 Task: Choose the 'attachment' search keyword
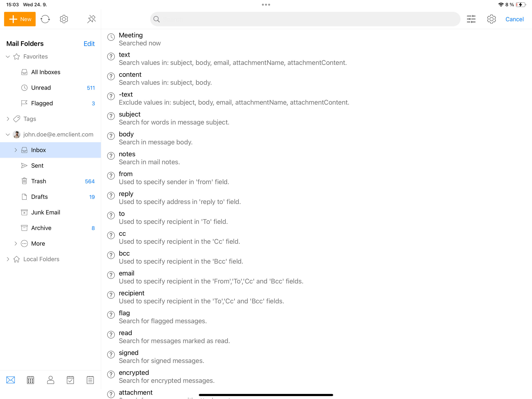point(316,393)
